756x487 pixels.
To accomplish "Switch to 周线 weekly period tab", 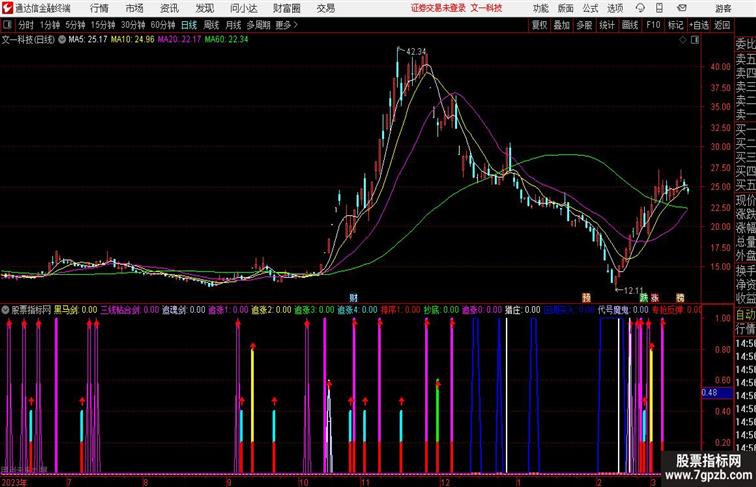I will pos(211,25).
